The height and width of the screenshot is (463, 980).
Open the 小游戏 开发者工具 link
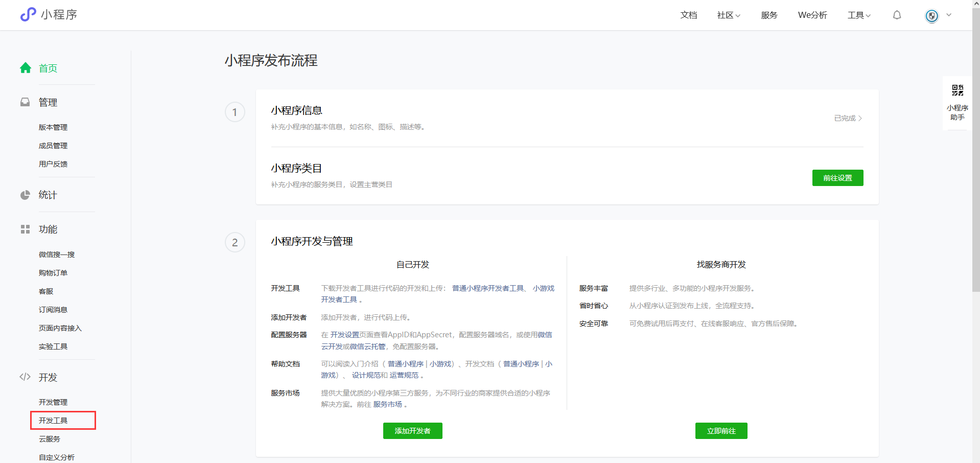tap(543, 288)
